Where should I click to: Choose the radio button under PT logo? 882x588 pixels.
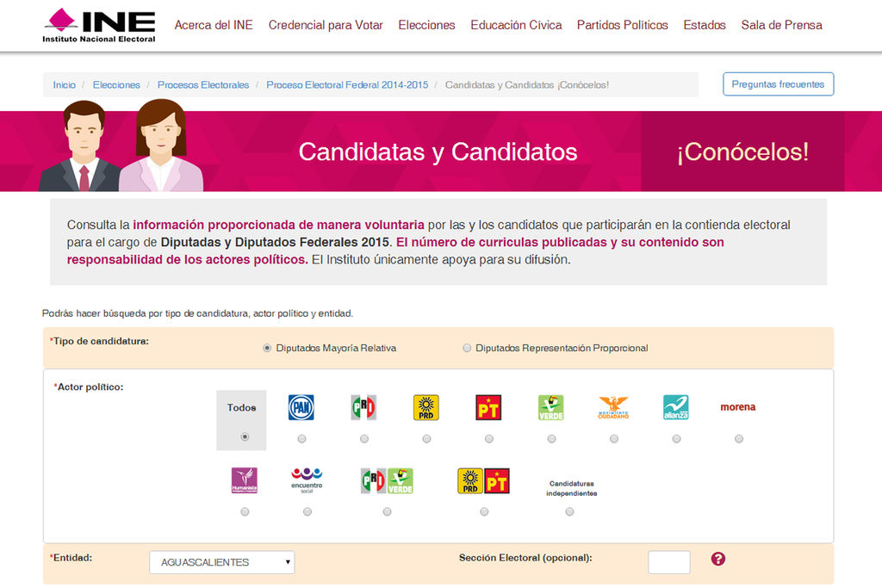pos(489,439)
